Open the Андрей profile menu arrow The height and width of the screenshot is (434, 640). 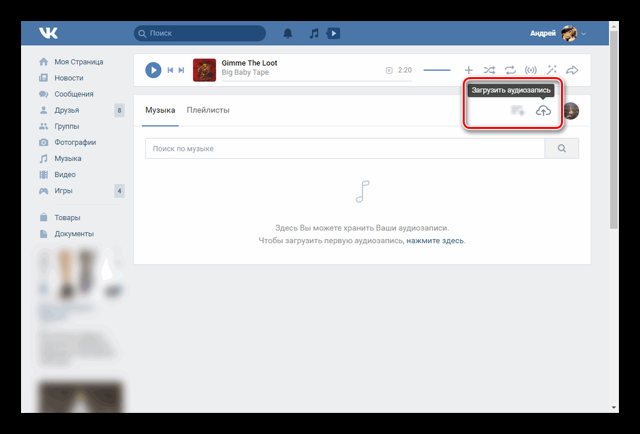click(584, 34)
